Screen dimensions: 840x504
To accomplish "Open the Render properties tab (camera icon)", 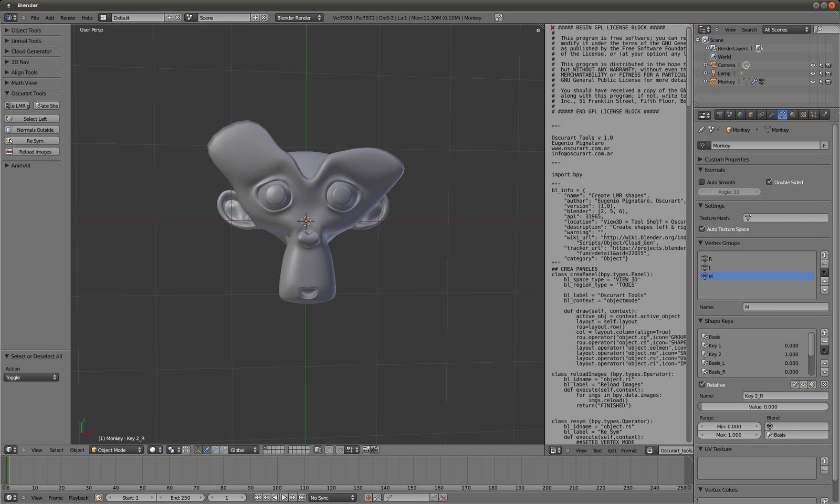I will [719, 115].
